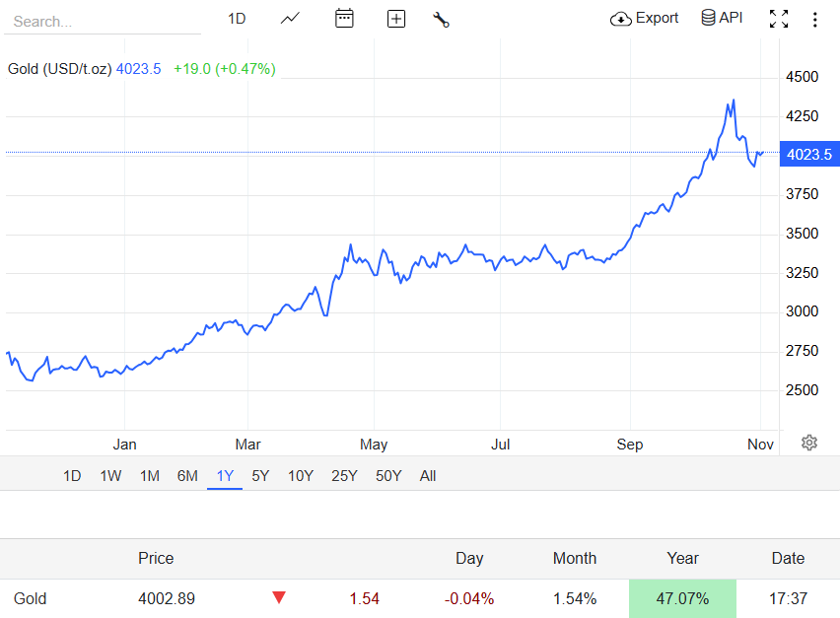Viewport: 840px width, 618px height.
Task: Click the Export cloud download icon
Action: [x=621, y=18]
